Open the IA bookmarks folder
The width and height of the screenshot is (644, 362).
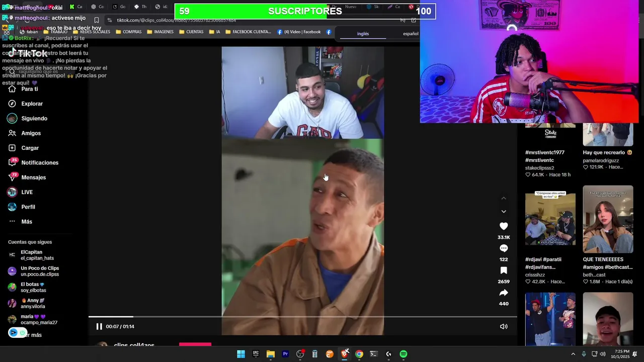click(214, 32)
